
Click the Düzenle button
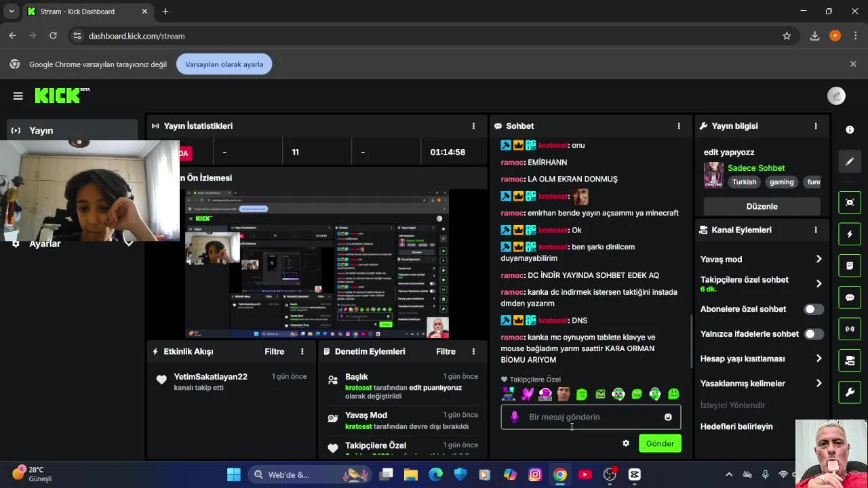click(x=762, y=206)
